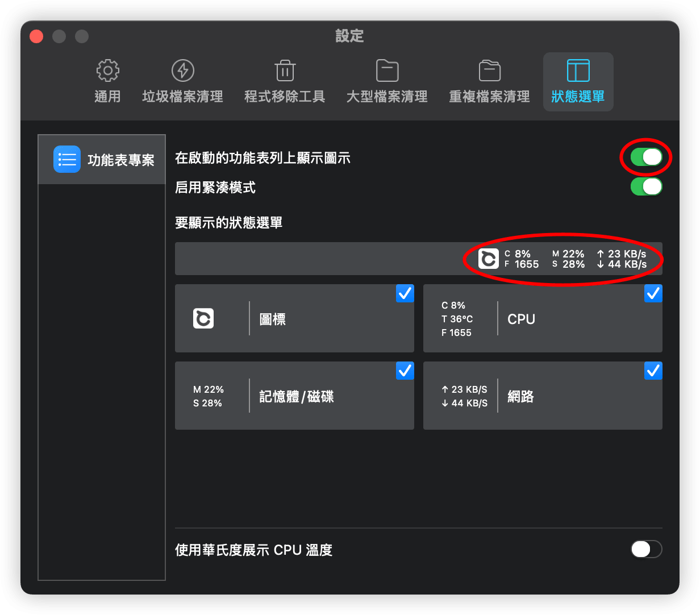This screenshot has height=615, width=700.
Task: Uncheck the 圖標 card checkbox
Action: point(405,293)
